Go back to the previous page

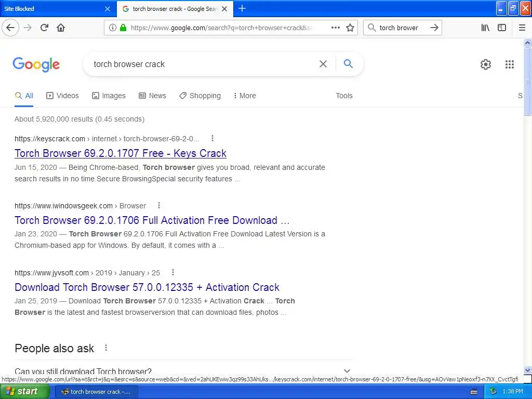click(10, 28)
